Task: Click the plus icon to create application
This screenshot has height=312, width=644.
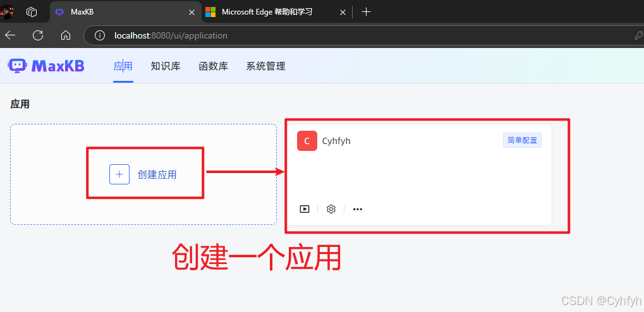Action: (119, 174)
